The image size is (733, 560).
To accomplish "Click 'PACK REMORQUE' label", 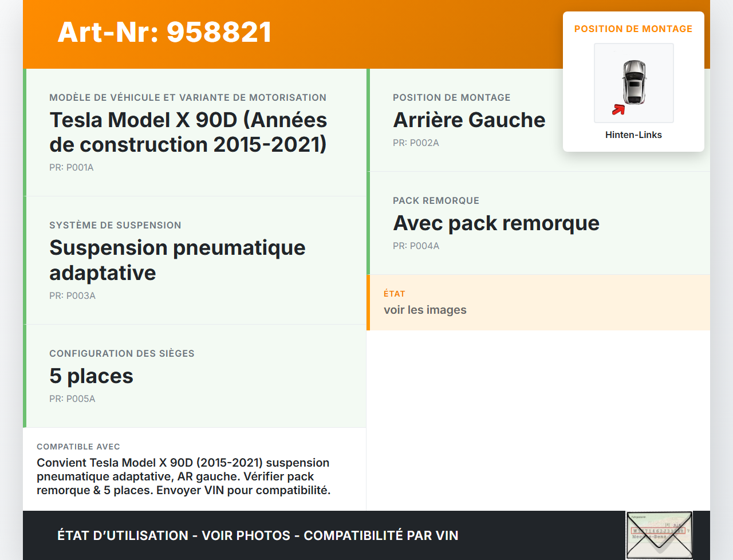I will (x=436, y=200).
